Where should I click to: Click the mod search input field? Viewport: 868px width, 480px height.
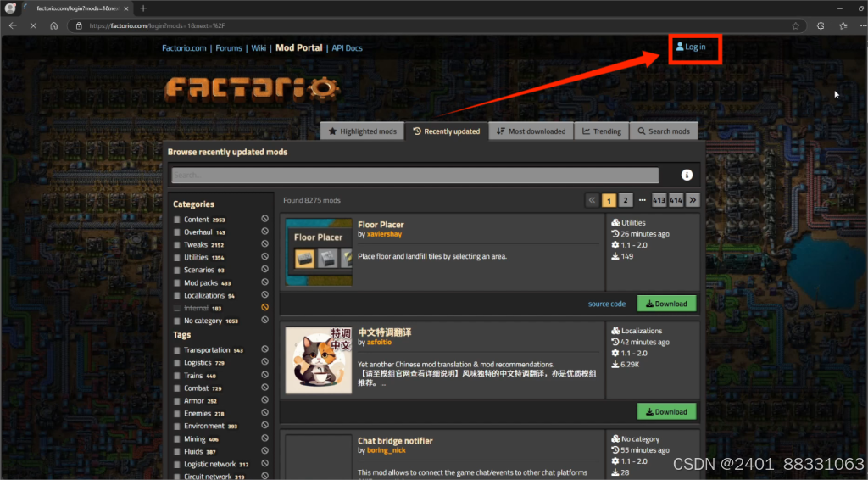tap(415, 175)
